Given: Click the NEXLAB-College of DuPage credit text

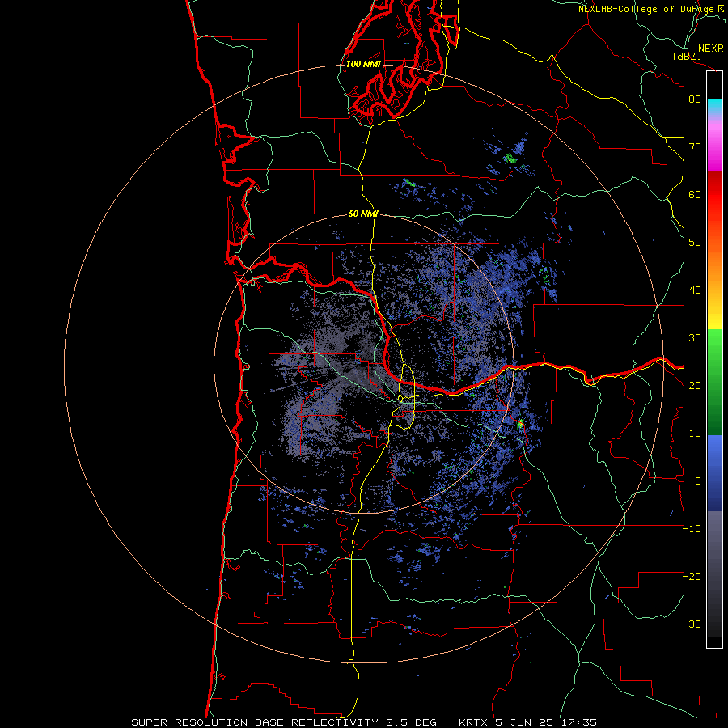Looking at the screenshot, I should pyautogui.click(x=646, y=9).
